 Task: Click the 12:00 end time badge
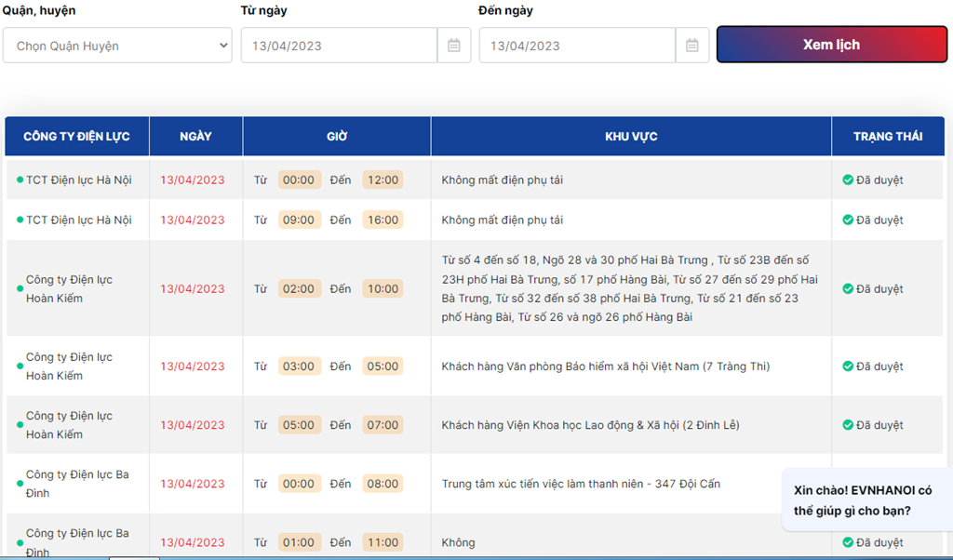tap(383, 180)
